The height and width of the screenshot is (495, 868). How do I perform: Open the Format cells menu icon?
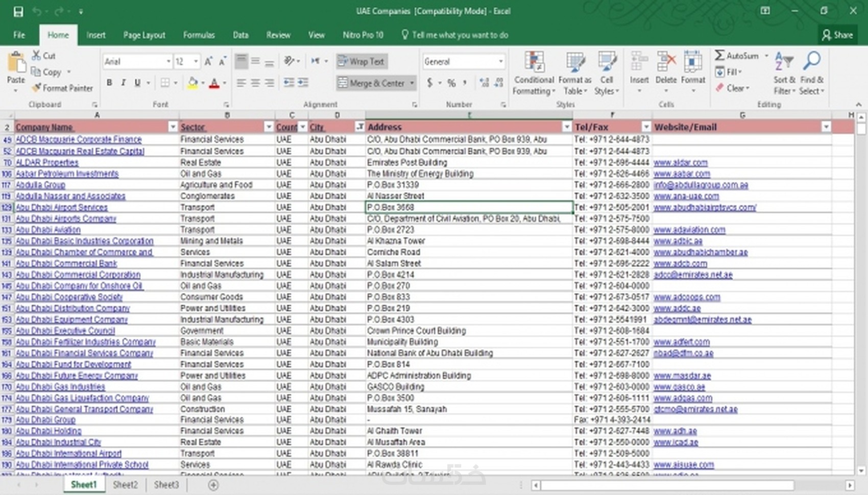click(693, 62)
